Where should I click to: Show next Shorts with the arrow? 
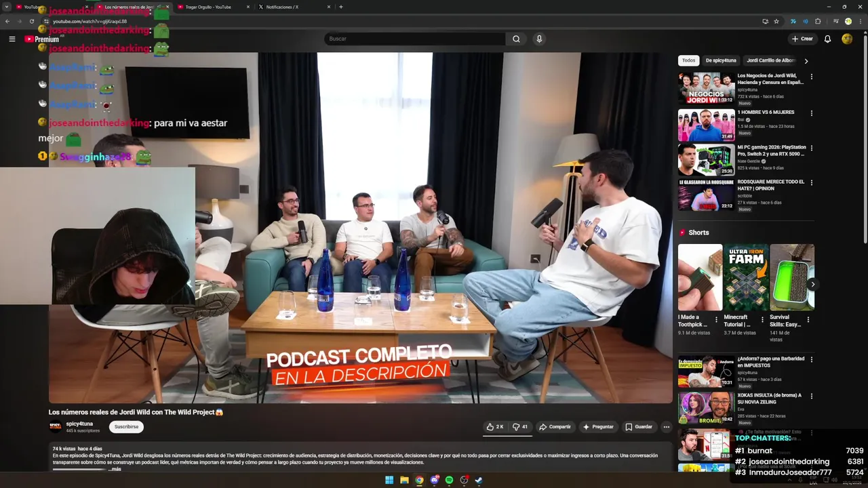812,285
